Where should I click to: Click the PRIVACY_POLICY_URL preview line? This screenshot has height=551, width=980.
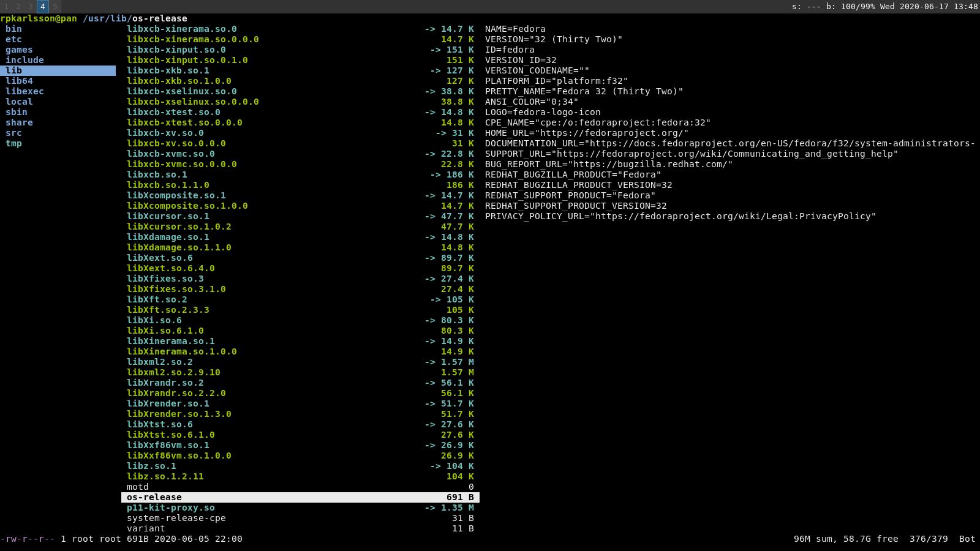680,216
